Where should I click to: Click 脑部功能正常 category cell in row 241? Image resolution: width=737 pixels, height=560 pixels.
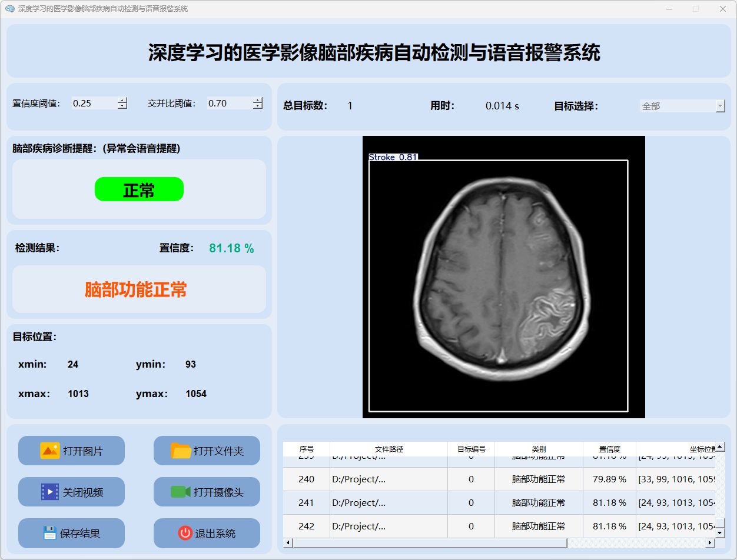pos(539,503)
